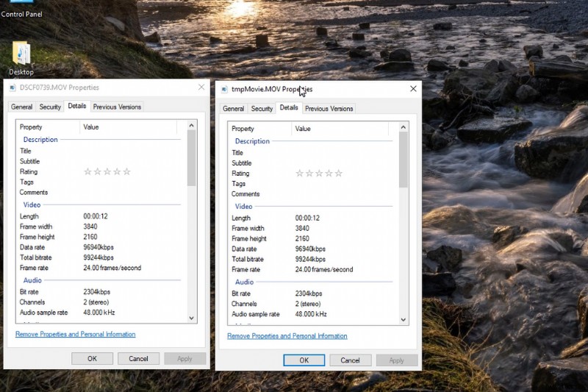The width and height of the screenshot is (588, 392).
Task: Click Value column header in tmpMovie.MOV window
Action: point(340,129)
